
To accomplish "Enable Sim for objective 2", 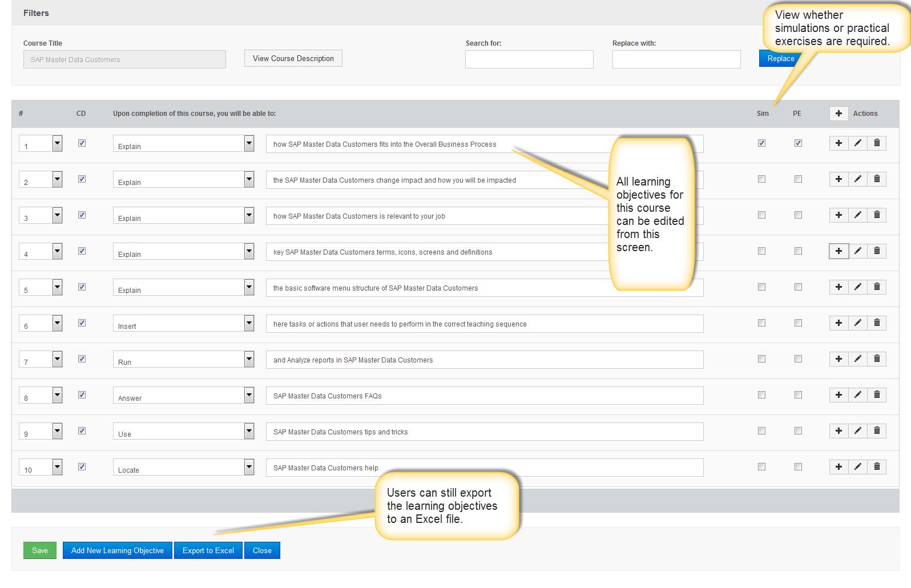I will pyautogui.click(x=761, y=179).
